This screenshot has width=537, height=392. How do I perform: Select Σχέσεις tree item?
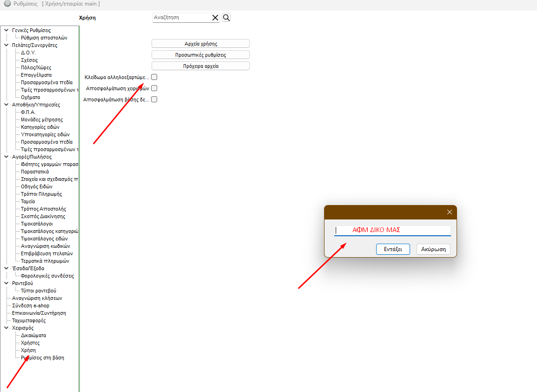point(29,60)
